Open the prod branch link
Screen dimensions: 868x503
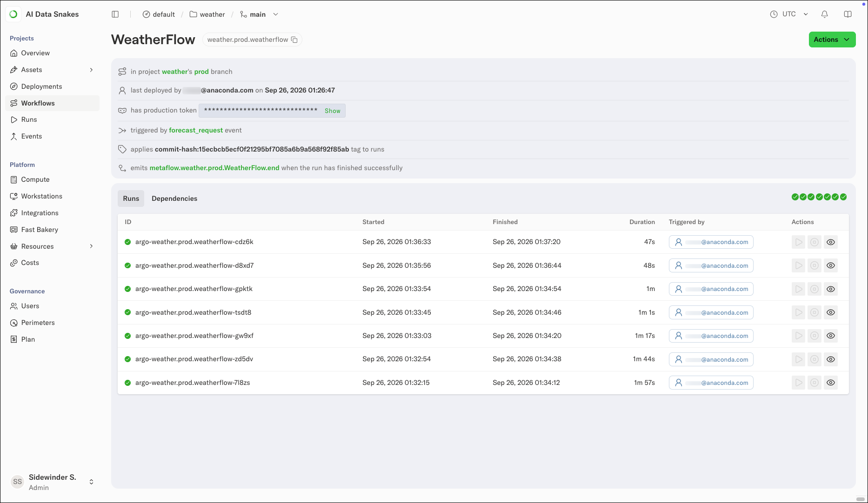click(201, 72)
